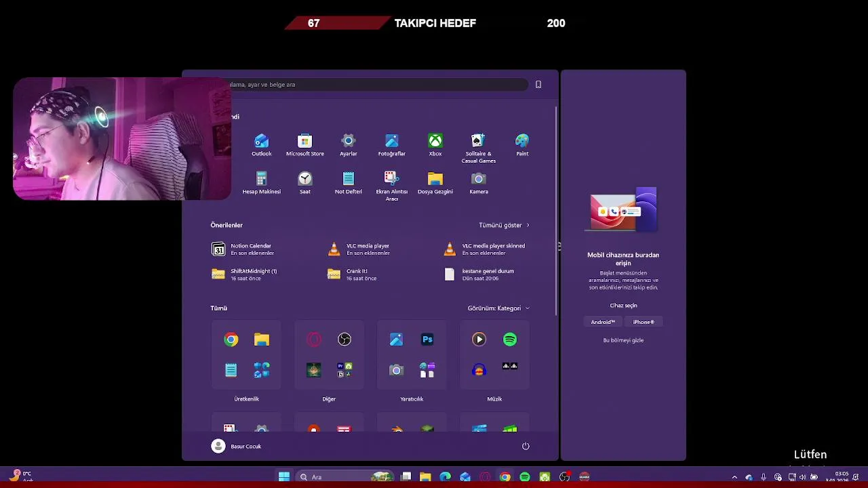Open Basur Cocuk account menu
Viewport: 868px width, 488px height.
click(237, 446)
